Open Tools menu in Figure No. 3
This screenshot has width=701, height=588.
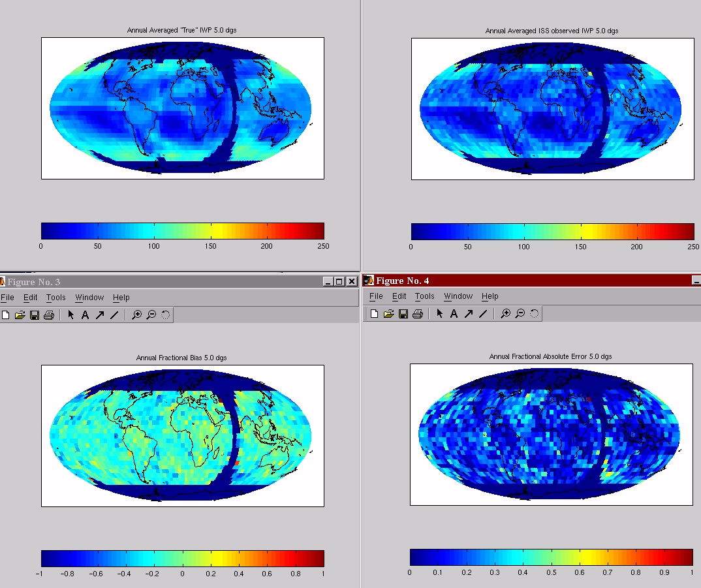tap(56, 298)
